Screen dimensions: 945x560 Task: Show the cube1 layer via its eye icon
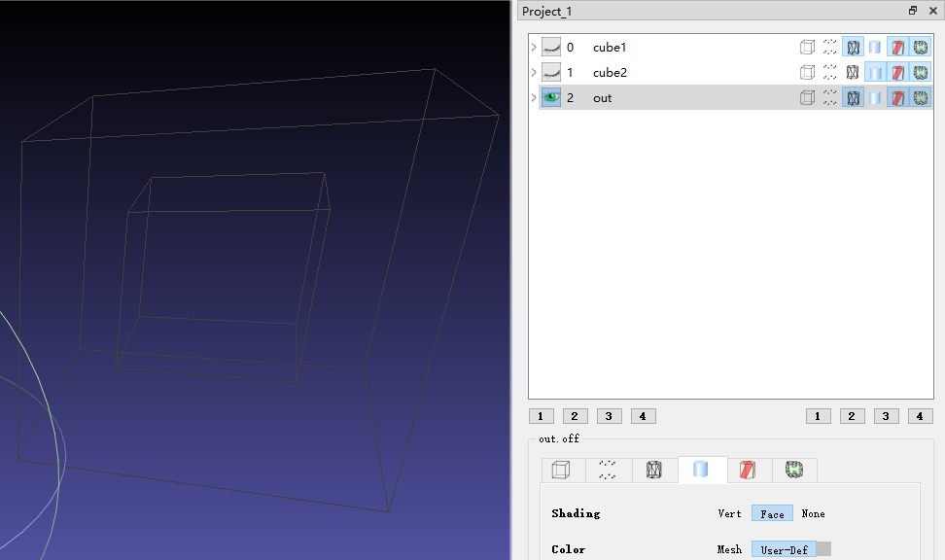[551, 47]
